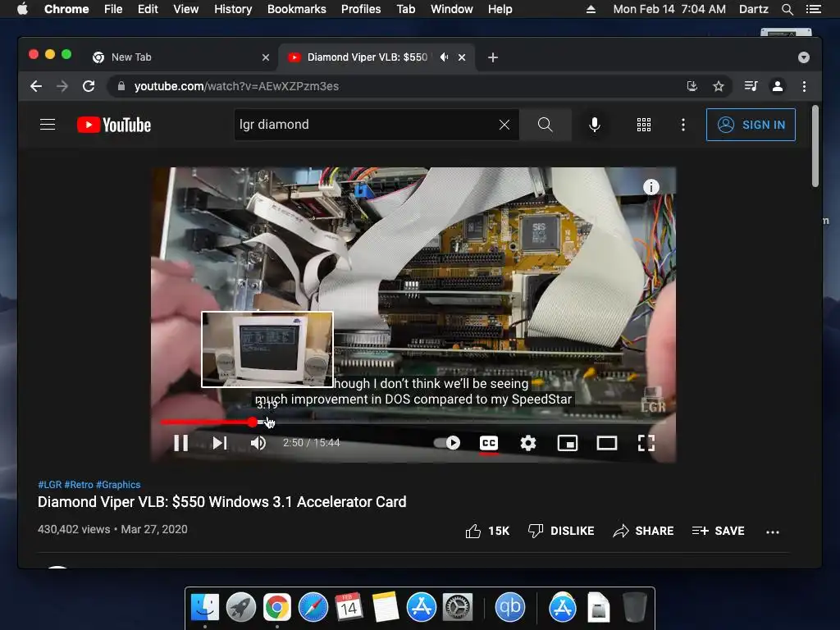840x630 pixels.
Task: Open the Apple menu
Action: (x=22, y=9)
